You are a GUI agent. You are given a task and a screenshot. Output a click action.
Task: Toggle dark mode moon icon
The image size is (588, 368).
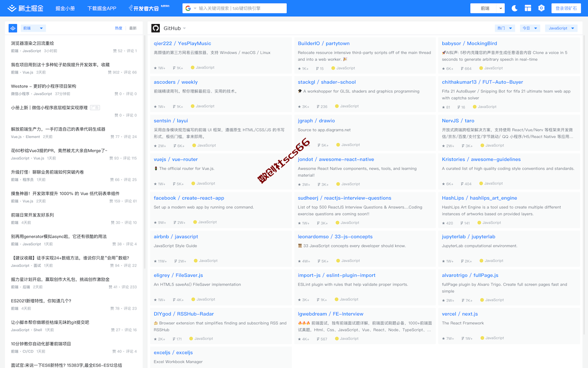pos(514,8)
